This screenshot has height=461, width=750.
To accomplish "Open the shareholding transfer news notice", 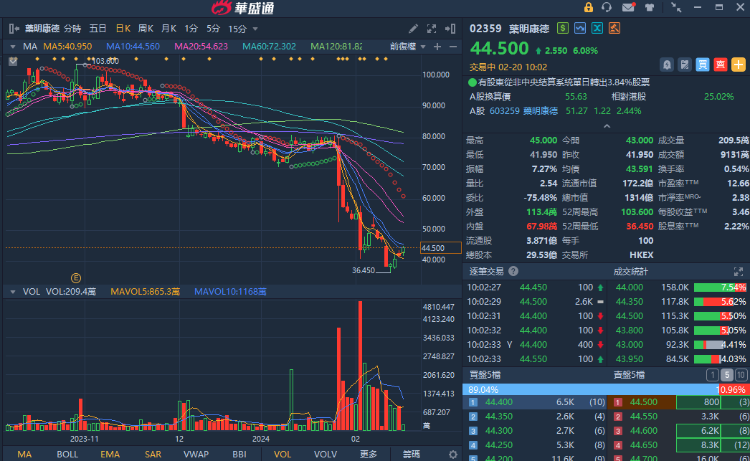I will [563, 82].
